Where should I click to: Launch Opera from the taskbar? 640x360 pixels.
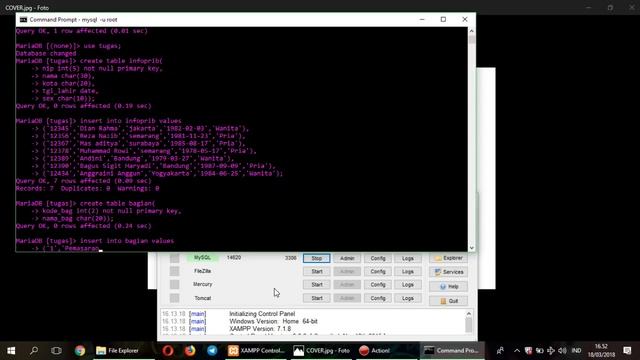coord(168,351)
